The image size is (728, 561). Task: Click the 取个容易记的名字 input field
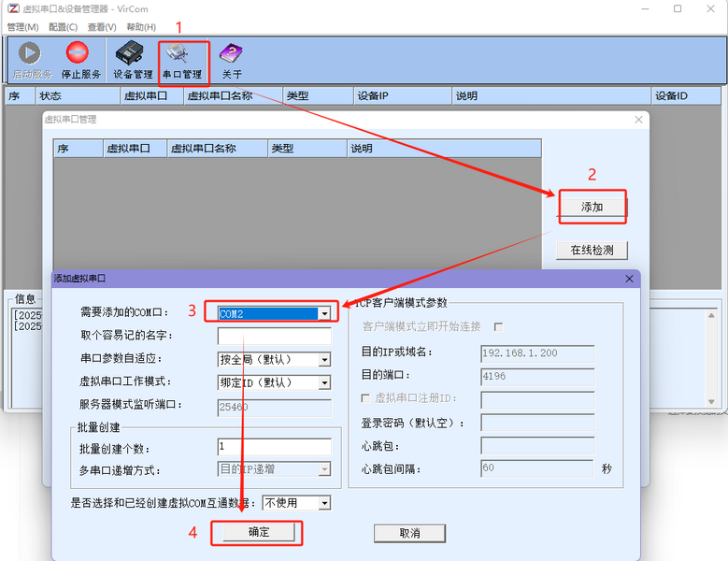click(275, 336)
